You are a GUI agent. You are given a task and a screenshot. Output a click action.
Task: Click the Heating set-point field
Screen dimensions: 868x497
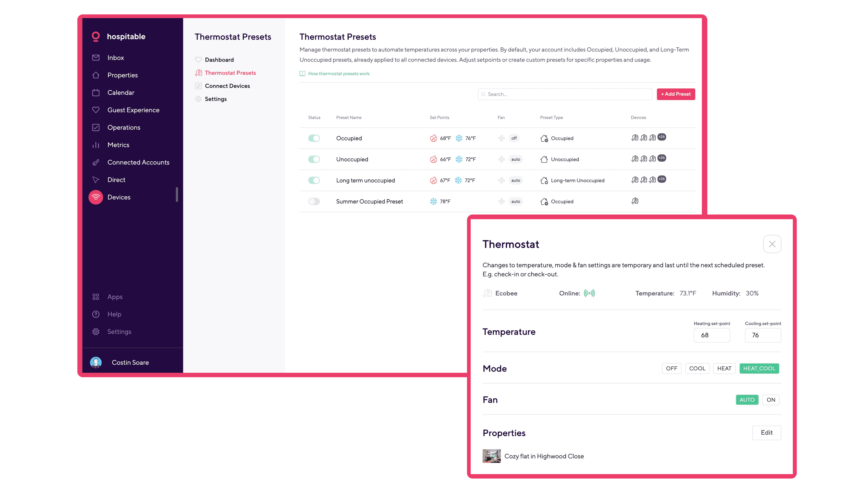click(x=712, y=335)
